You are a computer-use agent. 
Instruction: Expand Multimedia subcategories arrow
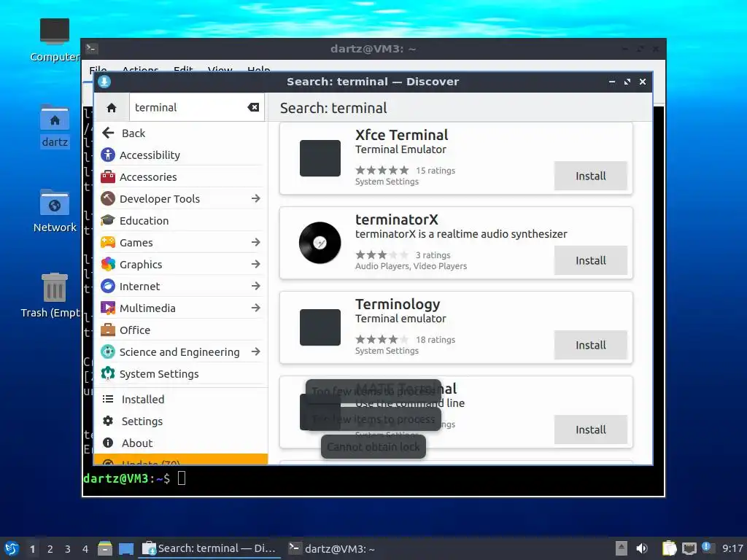click(x=256, y=308)
